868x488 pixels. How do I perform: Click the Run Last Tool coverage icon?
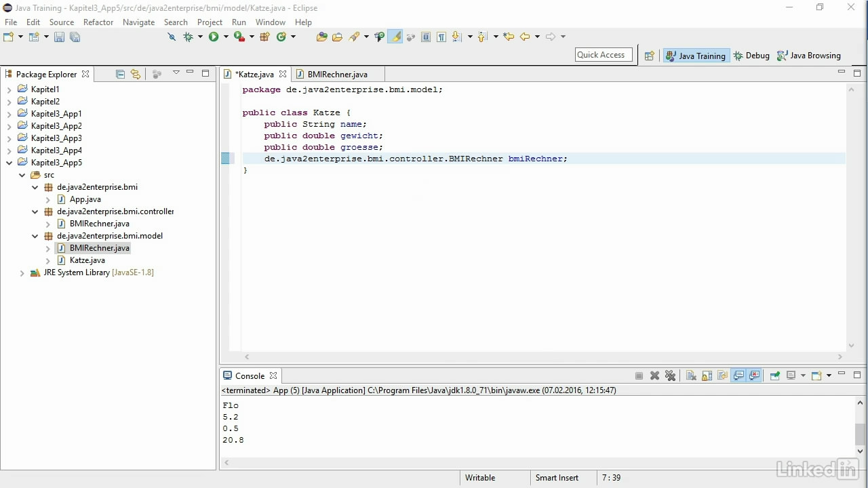click(x=239, y=37)
